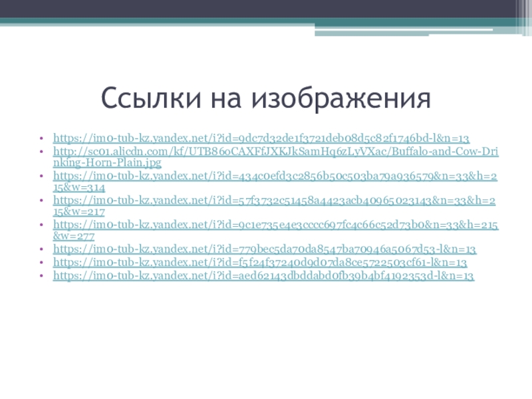Follow the yandex link with id=f5f24f37
Screen dimensions: 532x399
[260, 263]
